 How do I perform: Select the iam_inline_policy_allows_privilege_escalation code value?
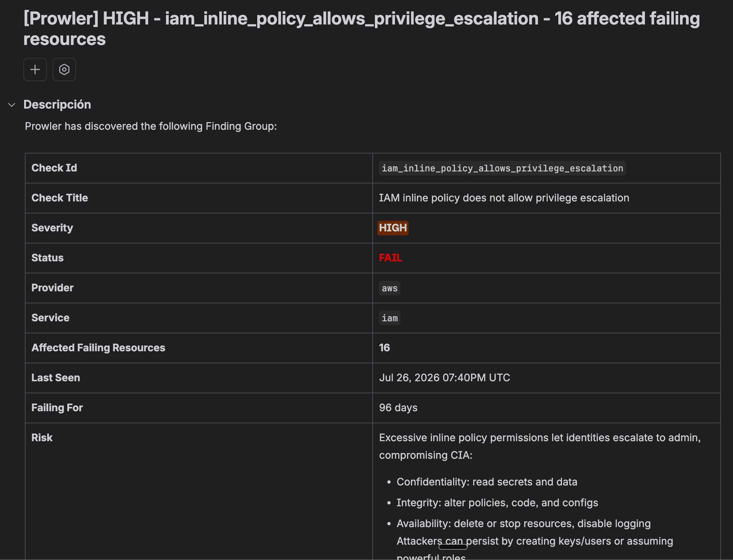pyautogui.click(x=502, y=168)
